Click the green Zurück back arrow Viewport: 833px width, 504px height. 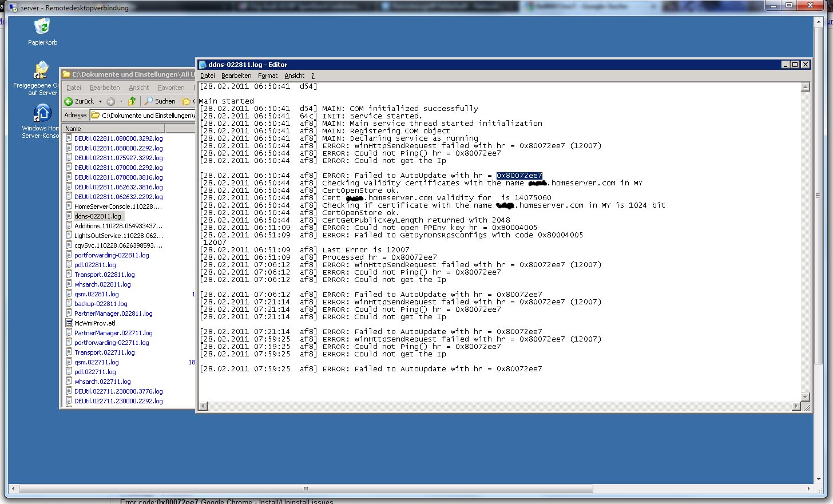click(69, 101)
